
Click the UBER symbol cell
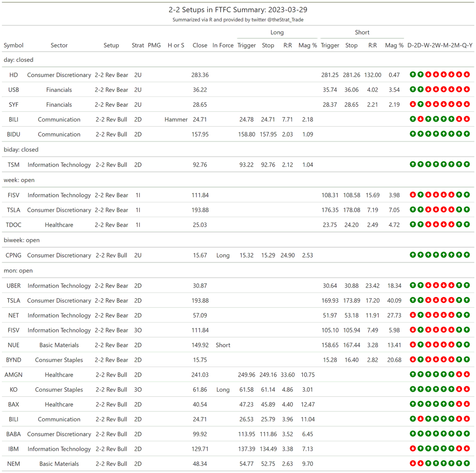click(x=13, y=286)
